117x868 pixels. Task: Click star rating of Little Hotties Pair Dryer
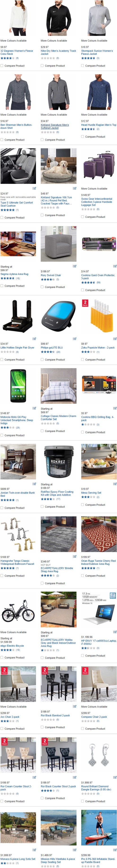7,352
